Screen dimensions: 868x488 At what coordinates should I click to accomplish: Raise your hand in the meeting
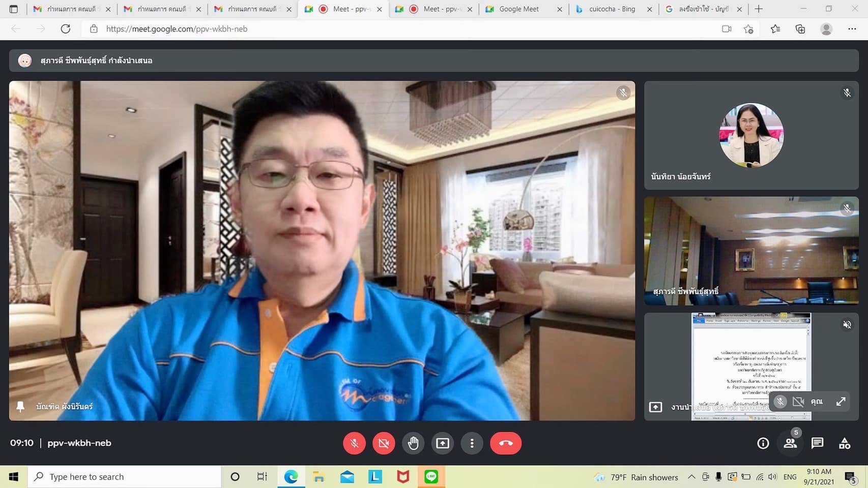point(413,443)
